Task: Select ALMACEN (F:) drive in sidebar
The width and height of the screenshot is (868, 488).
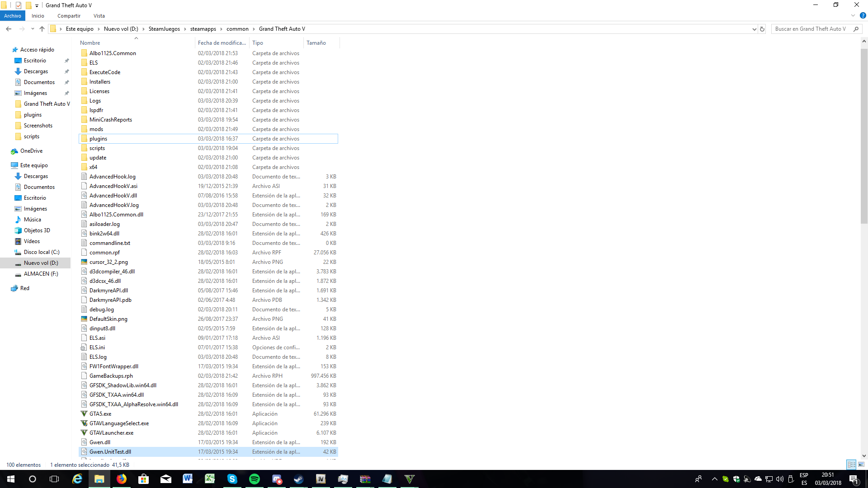Action: (x=41, y=274)
